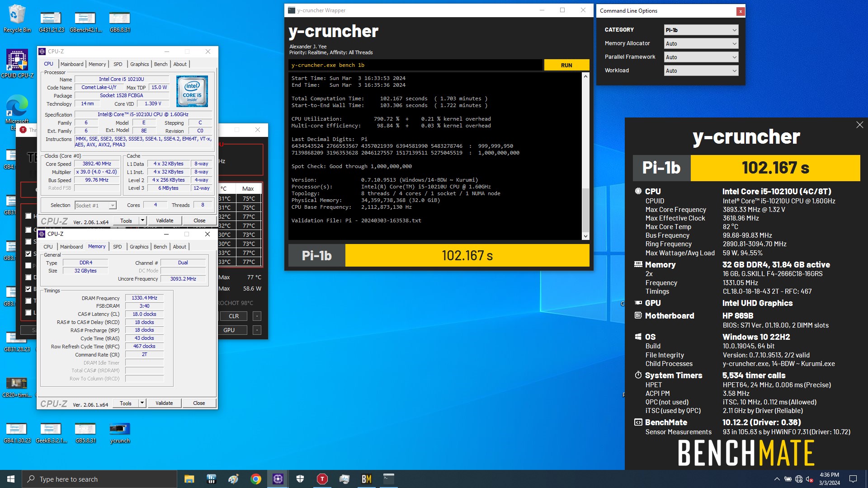Click the y-cruncher output scrollbar down arrow

click(x=585, y=236)
